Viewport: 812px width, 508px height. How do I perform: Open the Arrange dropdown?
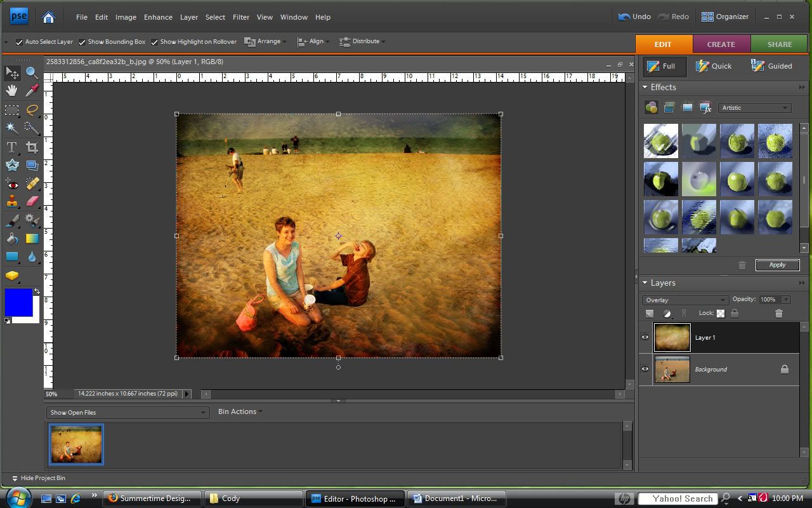click(266, 41)
